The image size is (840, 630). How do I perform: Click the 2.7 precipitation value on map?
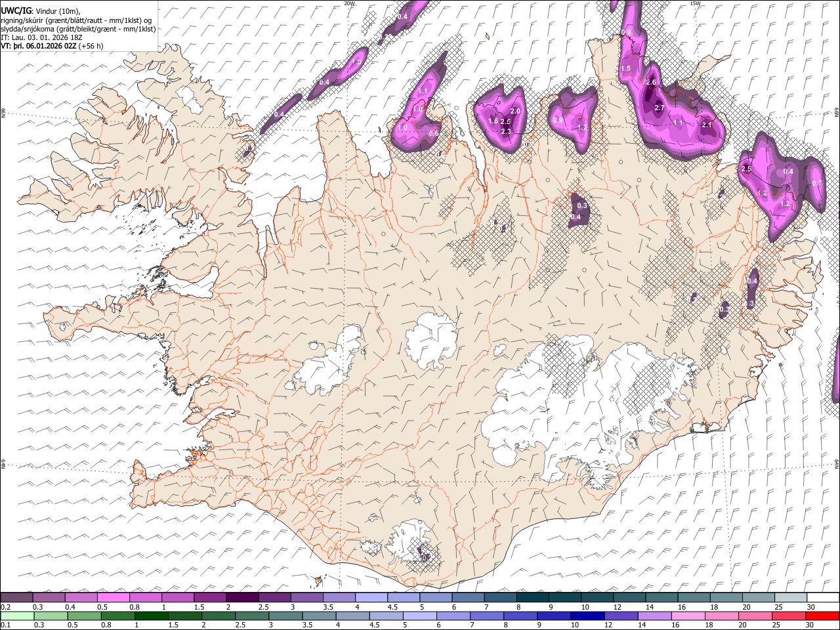[660, 108]
